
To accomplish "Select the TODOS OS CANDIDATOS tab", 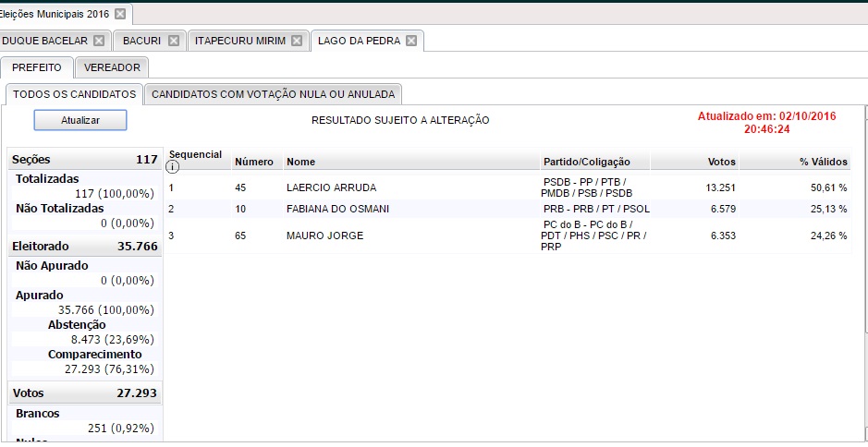I will coord(74,94).
